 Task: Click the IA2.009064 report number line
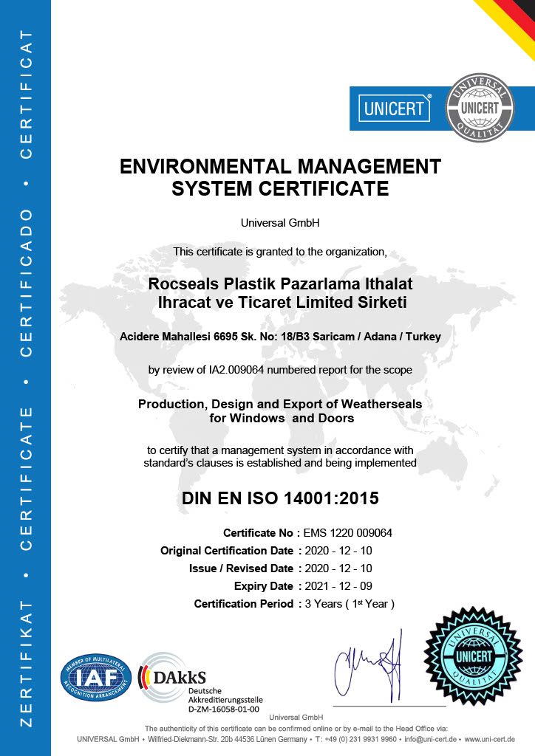point(280,370)
